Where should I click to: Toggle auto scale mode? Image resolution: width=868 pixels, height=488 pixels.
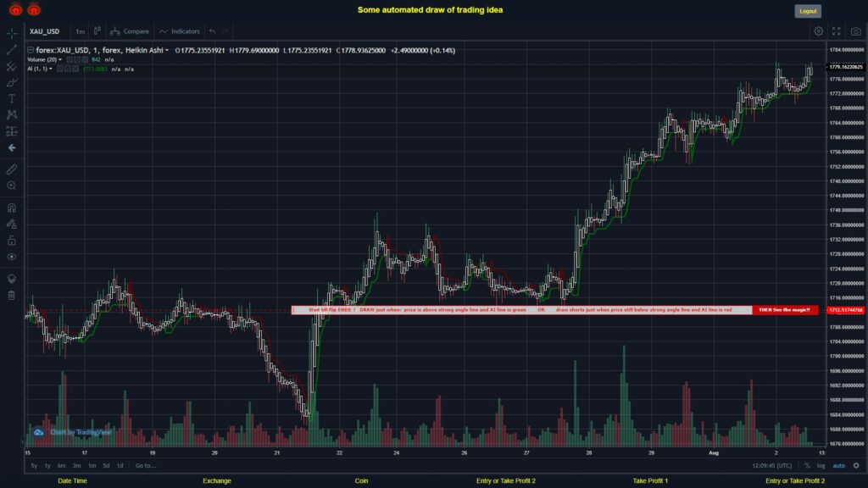pos(839,465)
